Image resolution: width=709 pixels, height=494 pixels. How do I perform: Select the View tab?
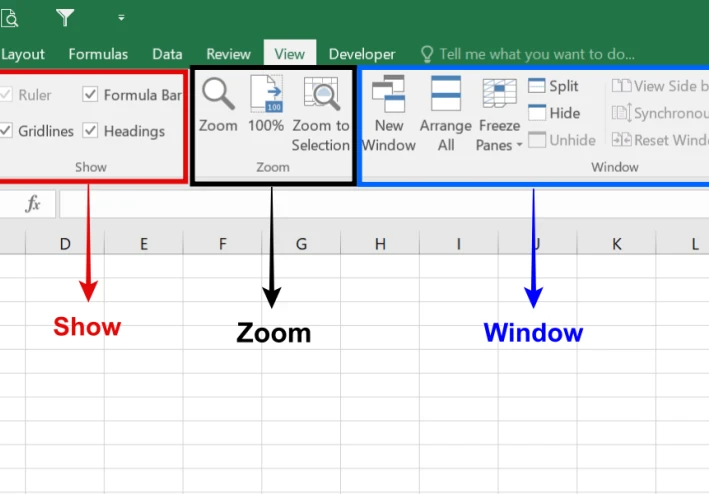pyautogui.click(x=290, y=54)
